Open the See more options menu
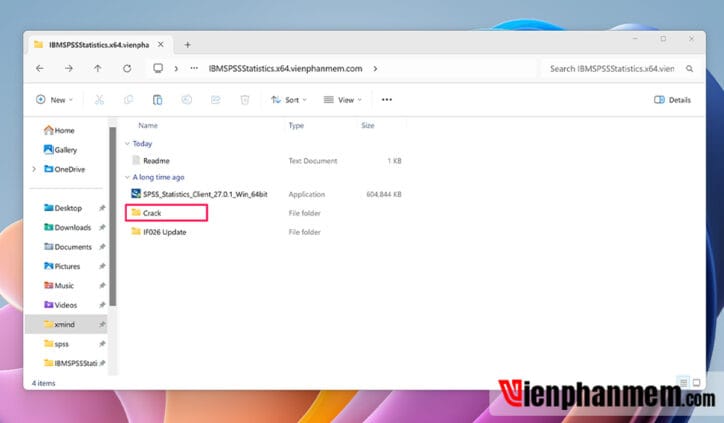 [x=386, y=100]
